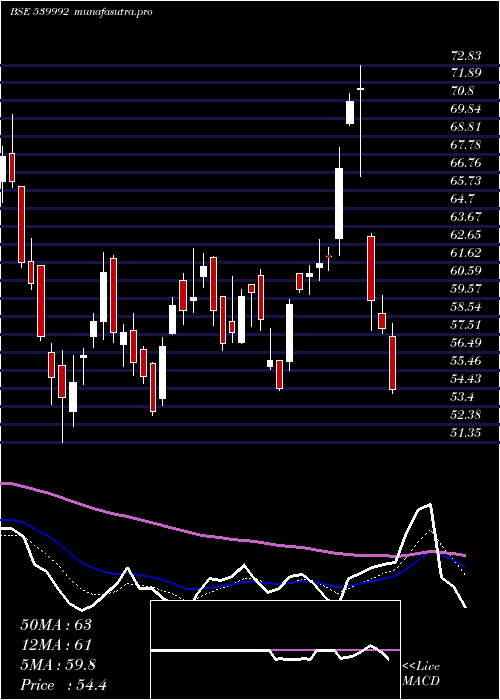This screenshot has height=700, width=500.
Task: Click the 62.65 price axis label
Action: point(466,235)
